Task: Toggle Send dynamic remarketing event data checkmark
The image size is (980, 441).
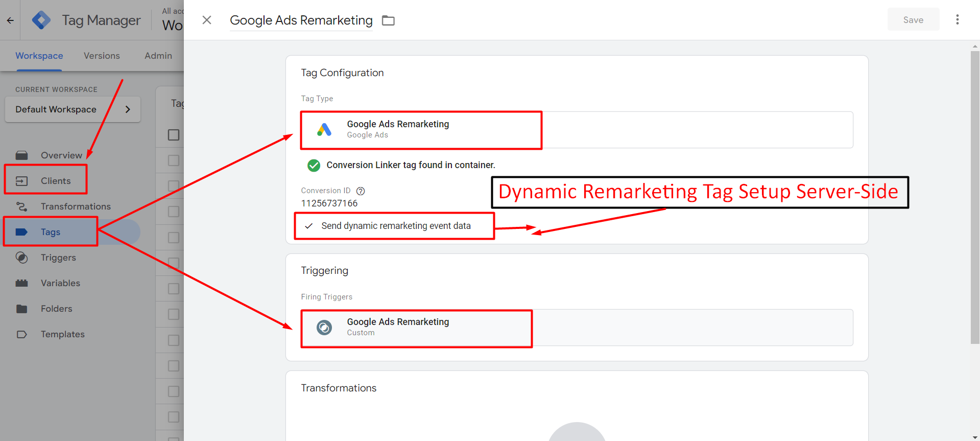Action: [x=309, y=226]
